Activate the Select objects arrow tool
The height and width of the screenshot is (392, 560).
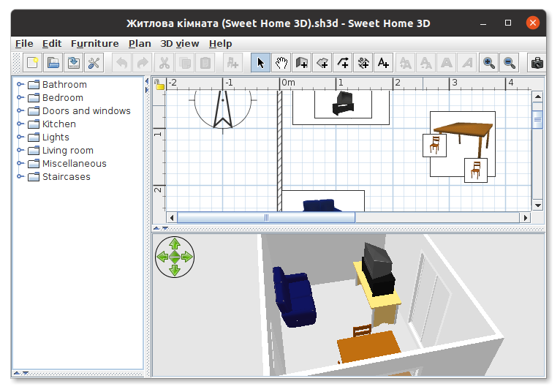[260, 63]
